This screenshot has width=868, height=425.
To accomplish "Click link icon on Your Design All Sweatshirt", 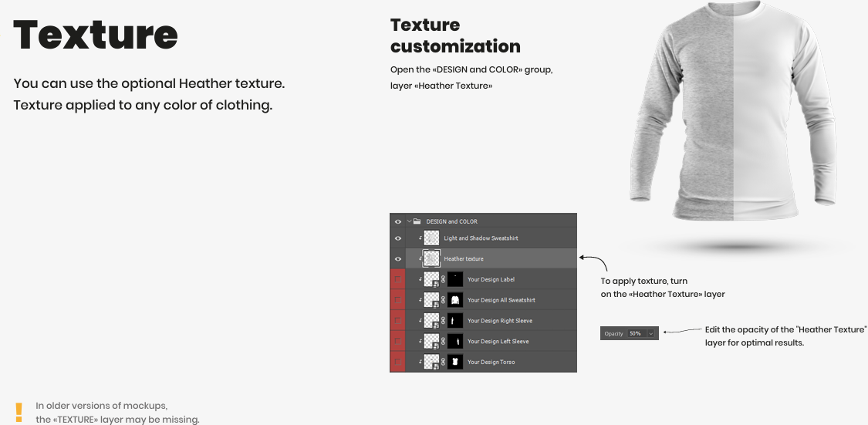I will pos(444,300).
